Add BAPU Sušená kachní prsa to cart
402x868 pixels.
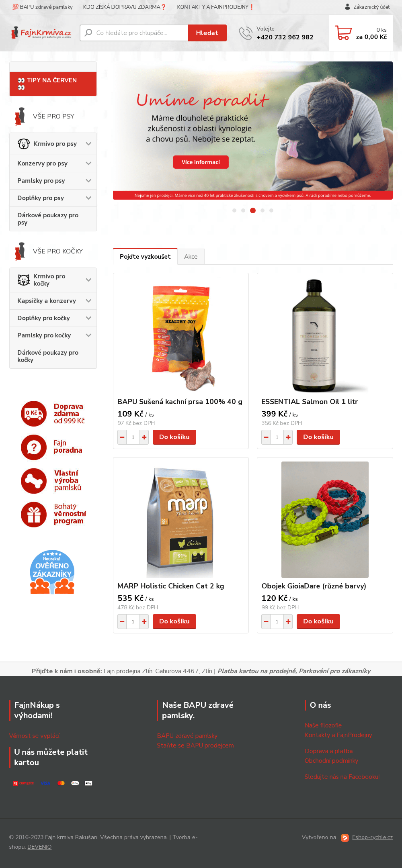pyautogui.click(x=174, y=437)
